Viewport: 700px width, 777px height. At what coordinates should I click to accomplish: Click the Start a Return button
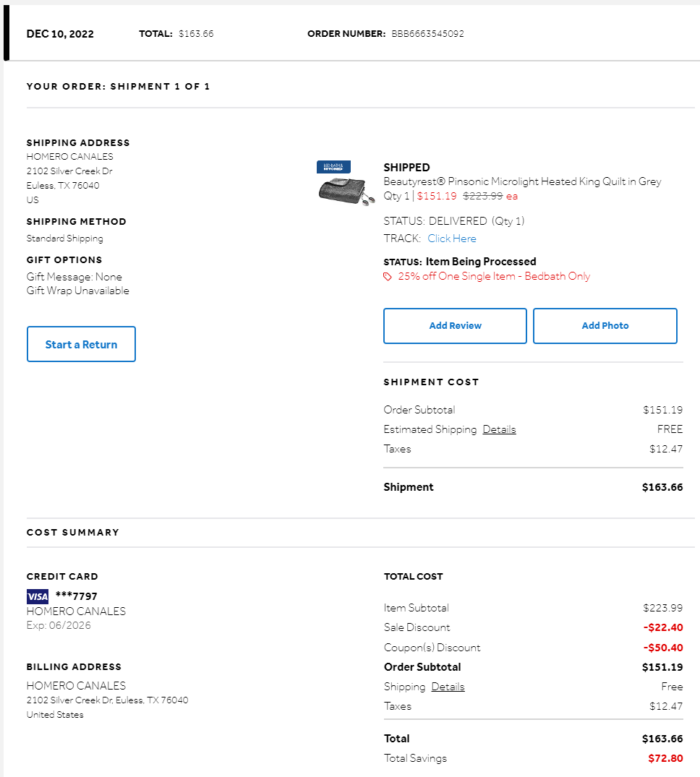coord(81,344)
